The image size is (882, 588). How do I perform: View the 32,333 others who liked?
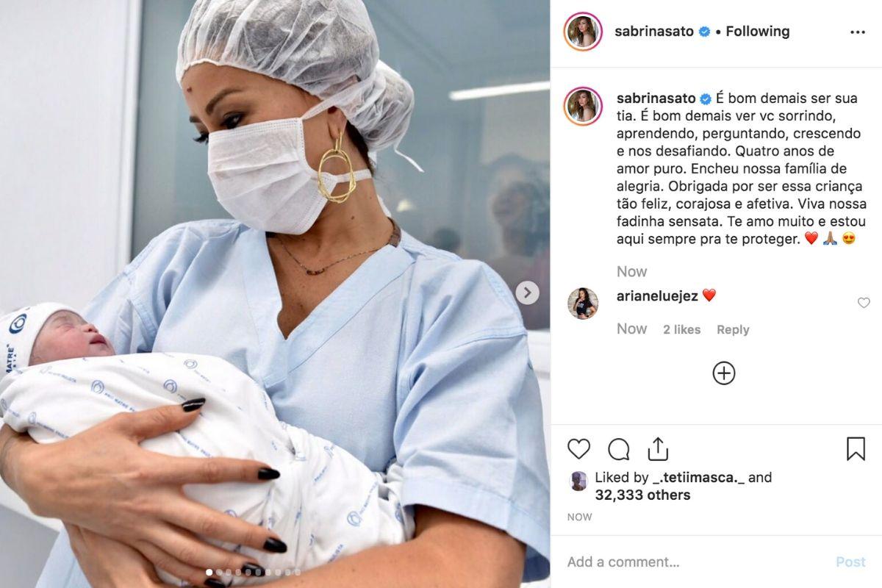coord(642,495)
